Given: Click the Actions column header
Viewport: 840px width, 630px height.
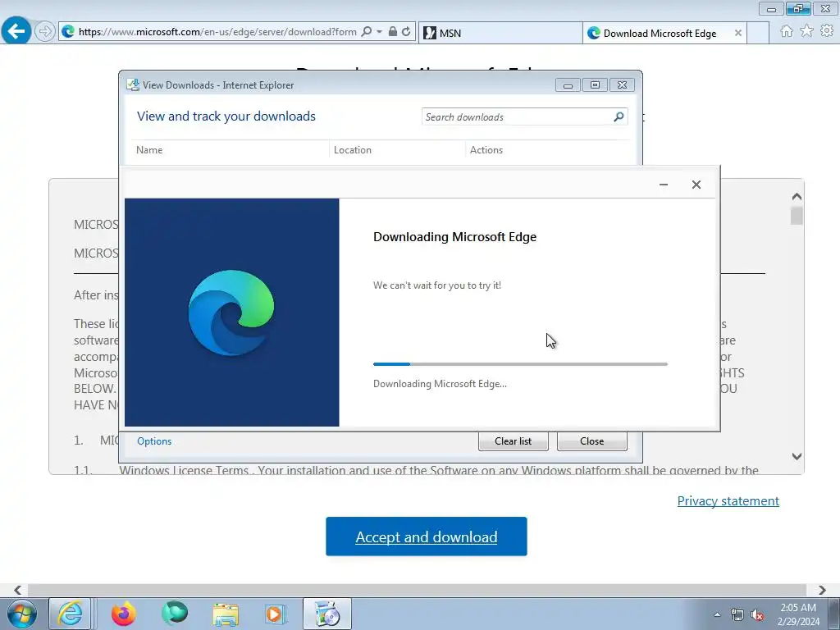Looking at the screenshot, I should (x=546, y=150).
